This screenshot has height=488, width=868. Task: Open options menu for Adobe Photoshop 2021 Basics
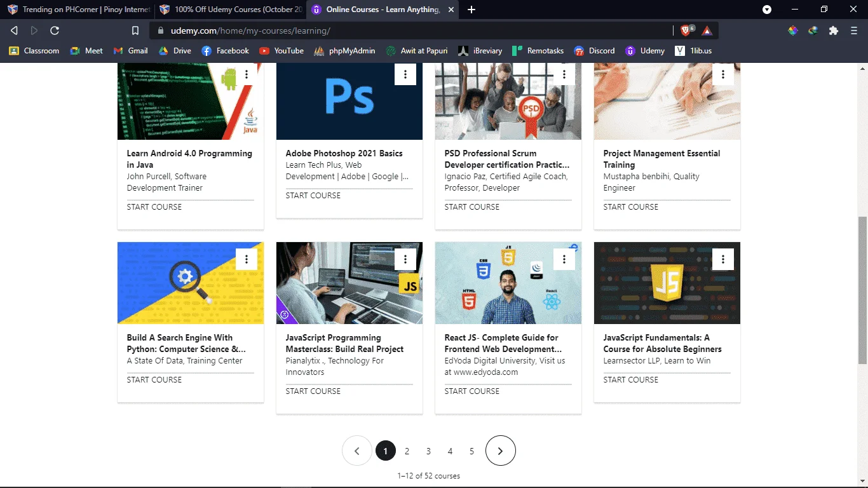[405, 74]
